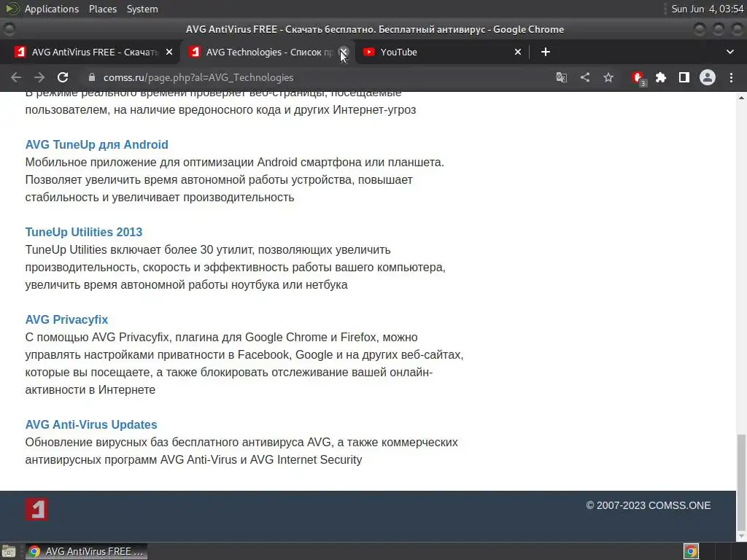
Task: Bookmark this page with star icon
Action: (608, 77)
